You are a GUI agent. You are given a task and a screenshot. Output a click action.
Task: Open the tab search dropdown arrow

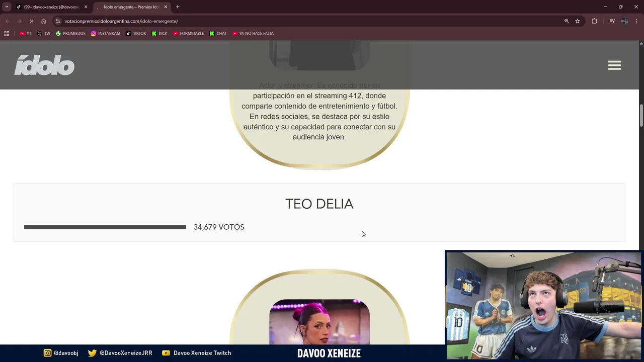[x=7, y=7]
